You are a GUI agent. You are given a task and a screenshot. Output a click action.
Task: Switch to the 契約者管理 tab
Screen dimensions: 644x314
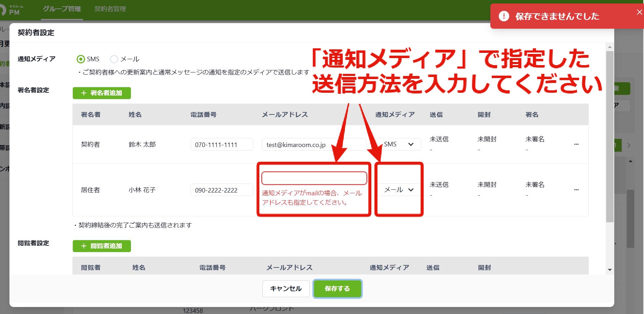click(x=110, y=9)
